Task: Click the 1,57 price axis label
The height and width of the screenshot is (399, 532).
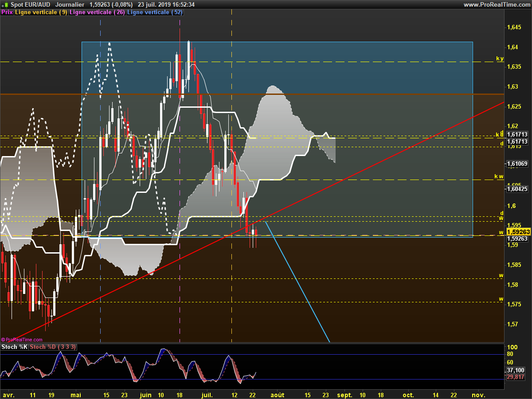Action: point(512,324)
